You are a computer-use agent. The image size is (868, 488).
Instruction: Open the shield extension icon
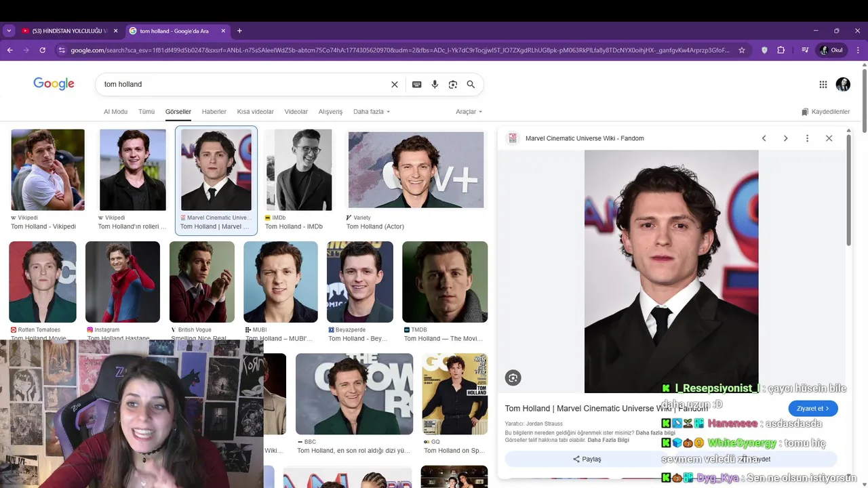(x=765, y=50)
